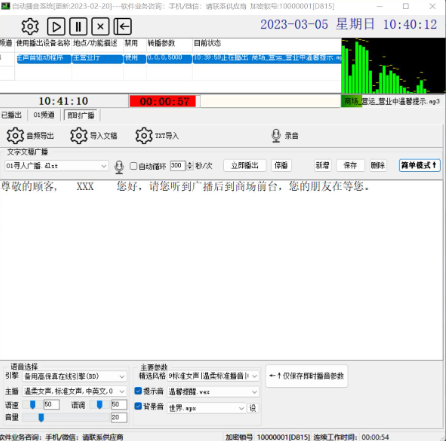Image resolution: width=446 pixels, height=441 pixels.
Task: Click the pause button icon
Action: coord(78,26)
